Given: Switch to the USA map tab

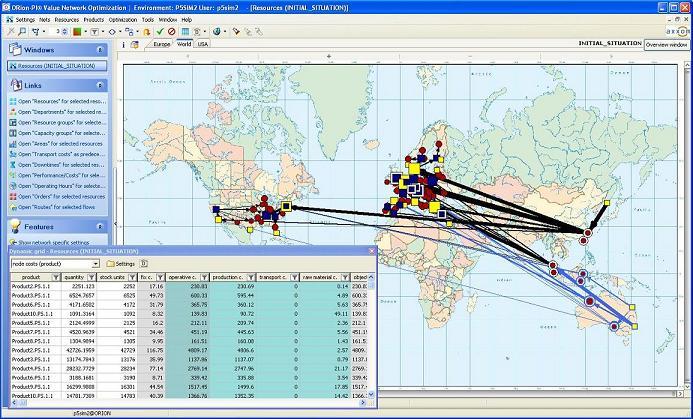Looking at the screenshot, I should [202, 44].
